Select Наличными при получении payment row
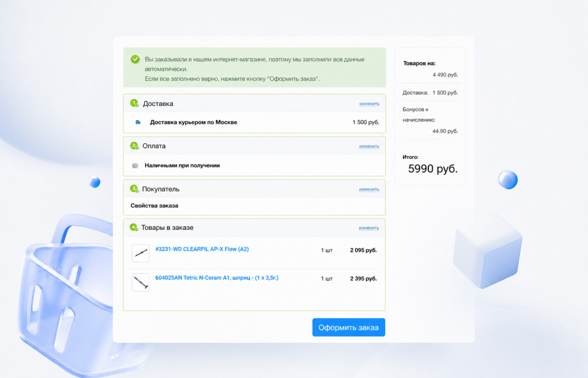Screen dimensions: 588x378 [x=254, y=165]
